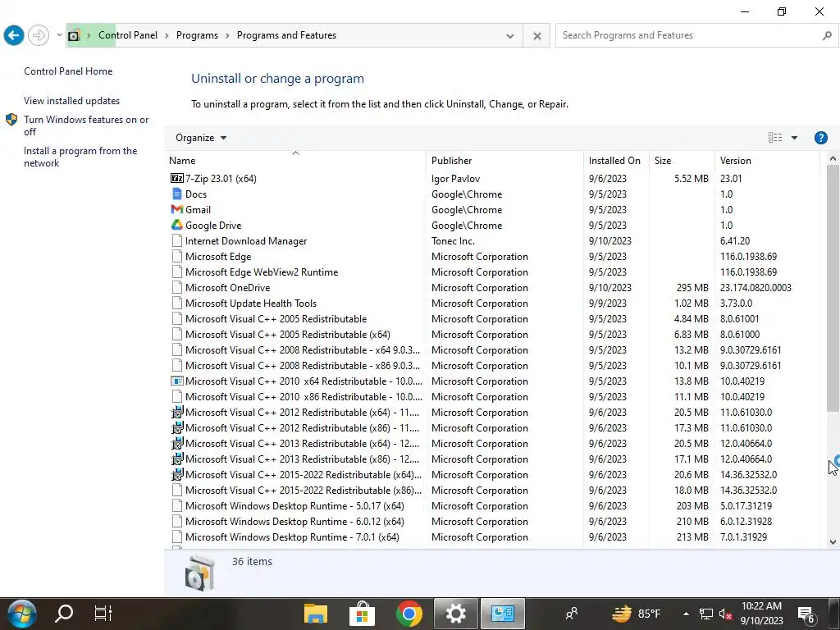Click Visual C++ 2010 x64 Redistributable icon
The image size is (840, 630).
[177, 381]
